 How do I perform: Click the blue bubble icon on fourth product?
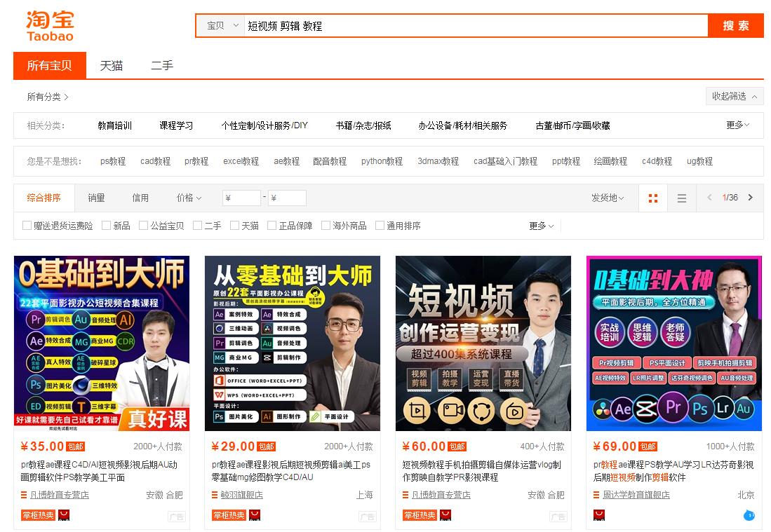(x=749, y=514)
